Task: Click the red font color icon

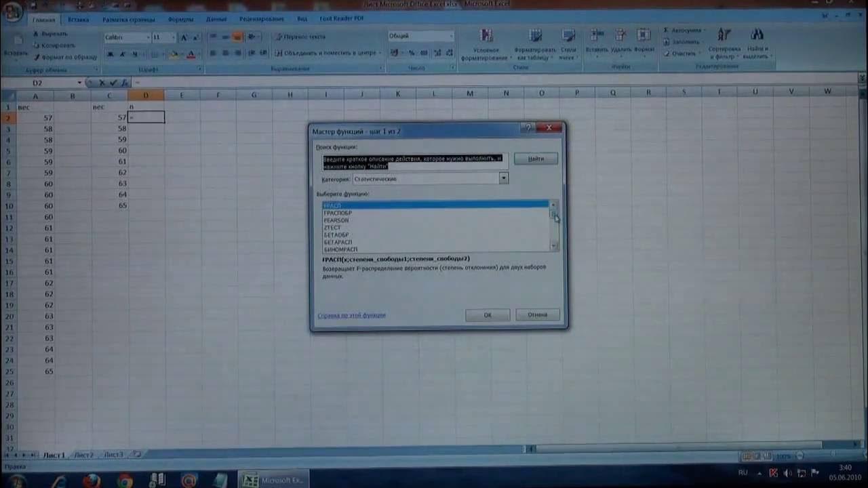Action: click(x=191, y=54)
